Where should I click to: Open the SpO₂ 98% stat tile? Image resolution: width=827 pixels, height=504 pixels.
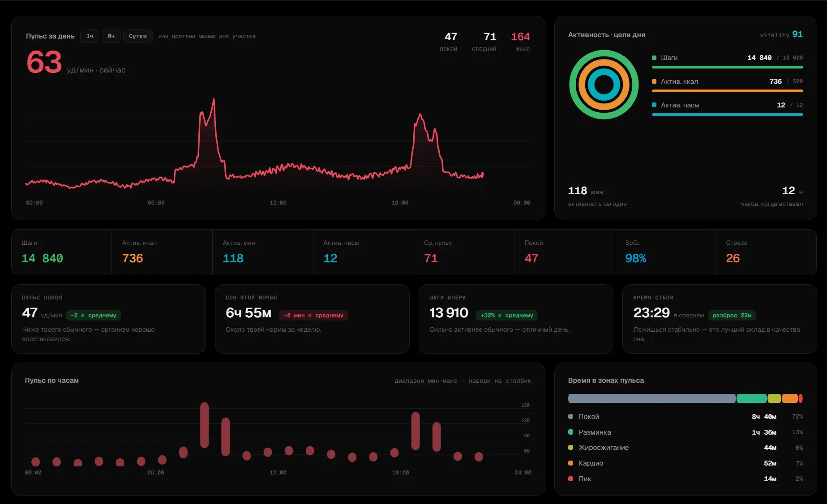click(x=665, y=252)
